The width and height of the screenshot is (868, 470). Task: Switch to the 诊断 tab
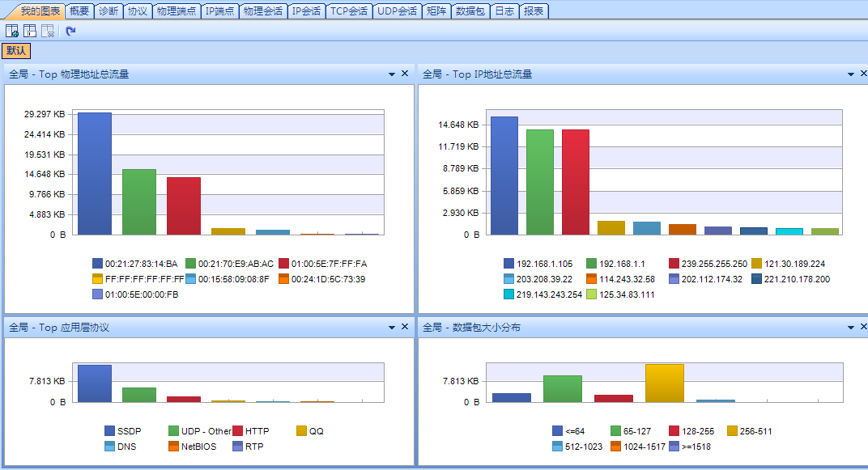point(108,11)
